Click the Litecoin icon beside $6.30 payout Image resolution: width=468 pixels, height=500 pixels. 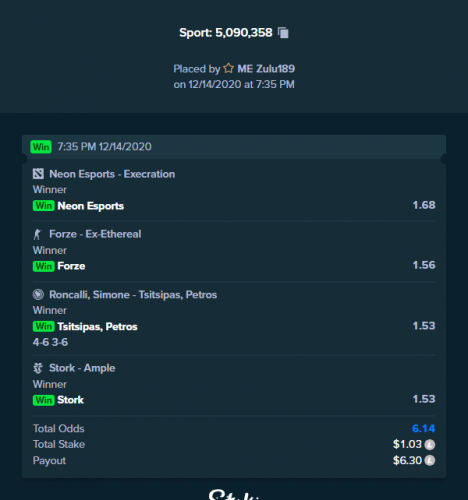click(430, 460)
